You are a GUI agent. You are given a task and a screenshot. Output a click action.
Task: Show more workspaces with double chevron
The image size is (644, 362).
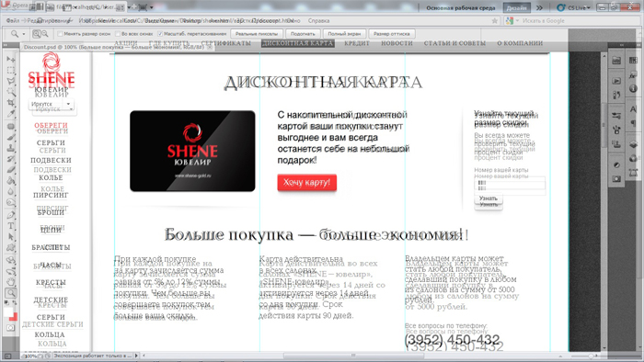pyautogui.click(x=539, y=7)
